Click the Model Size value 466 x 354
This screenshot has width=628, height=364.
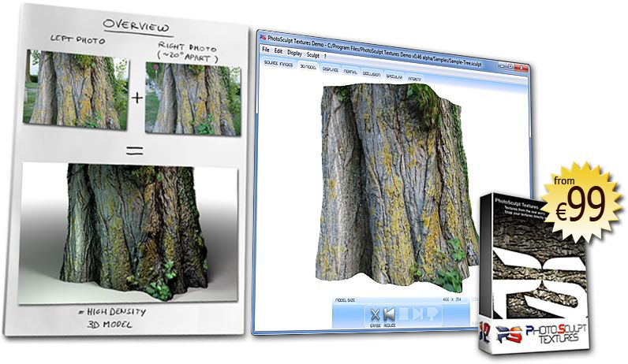click(452, 299)
